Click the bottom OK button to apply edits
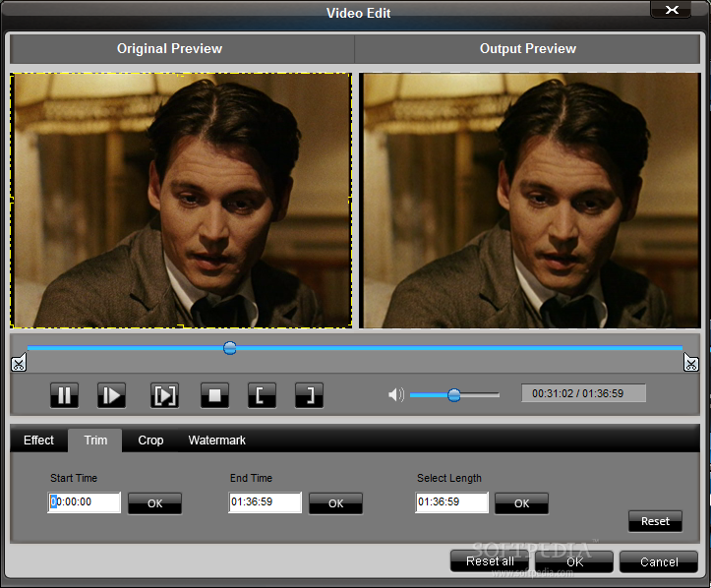Viewport: 711px width, 588px height. [574, 561]
